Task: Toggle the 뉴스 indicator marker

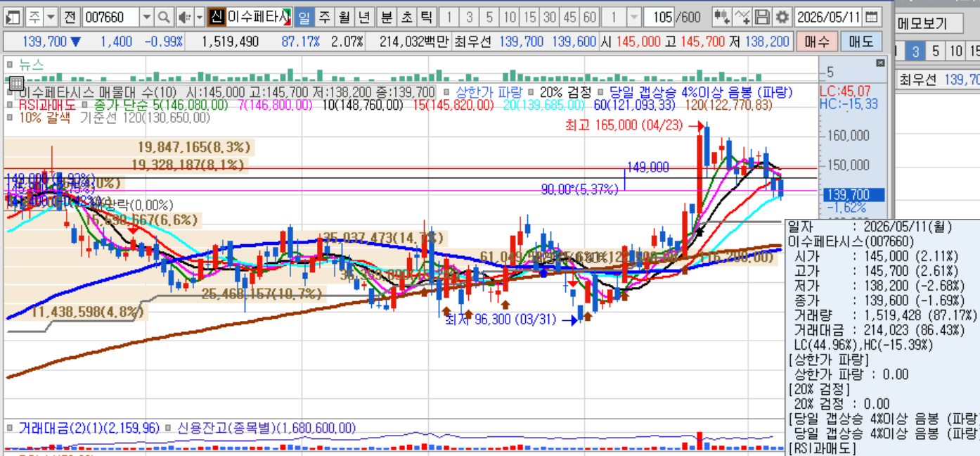Action: pos(11,65)
